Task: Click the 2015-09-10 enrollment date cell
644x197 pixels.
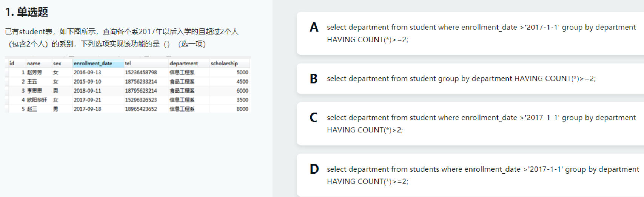Action: click(87, 82)
